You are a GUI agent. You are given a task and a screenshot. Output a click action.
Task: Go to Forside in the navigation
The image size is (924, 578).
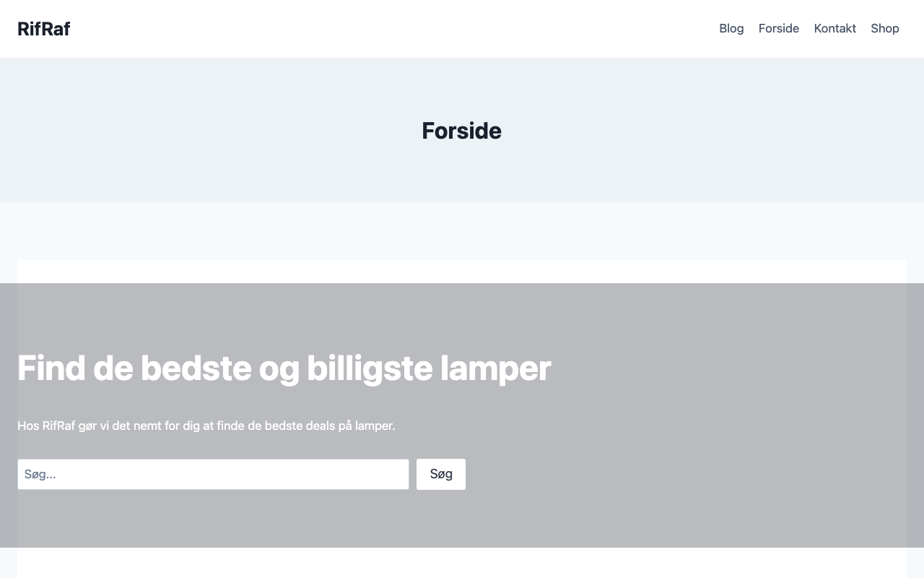[779, 29]
